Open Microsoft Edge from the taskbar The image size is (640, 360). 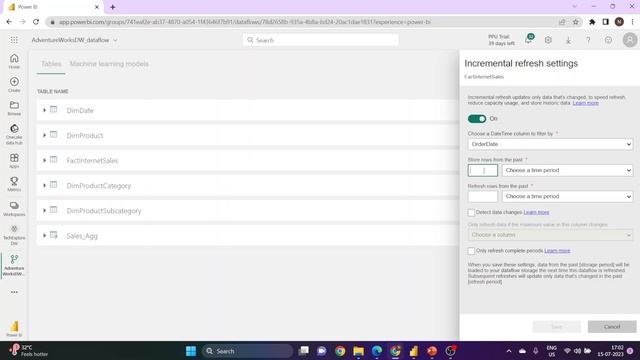[x=377, y=351]
